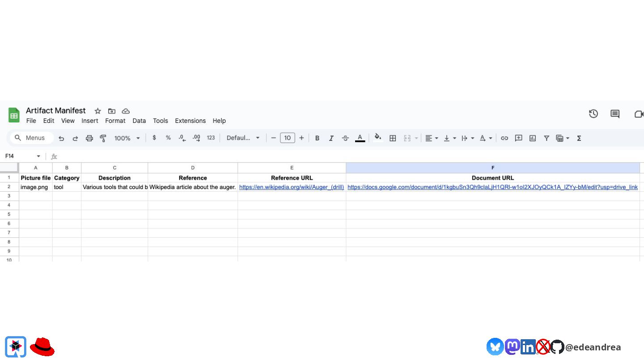Insert a link using chain icon
The image size is (644, 362).
(x=504, y=138)
